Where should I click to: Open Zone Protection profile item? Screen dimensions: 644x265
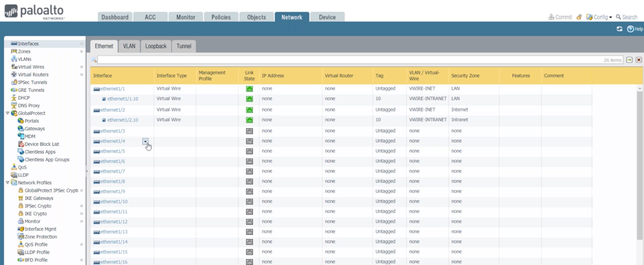click(x=40, y=237)
